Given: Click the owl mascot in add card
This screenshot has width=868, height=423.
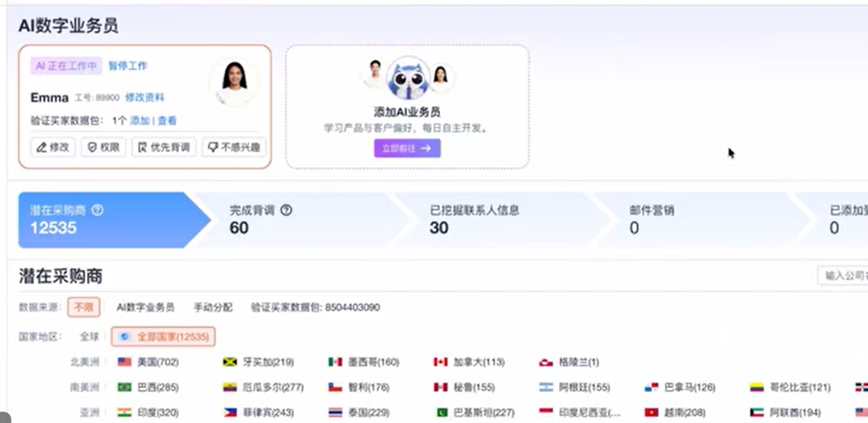Looking at the screenshot, I should (x=408, y=78).
